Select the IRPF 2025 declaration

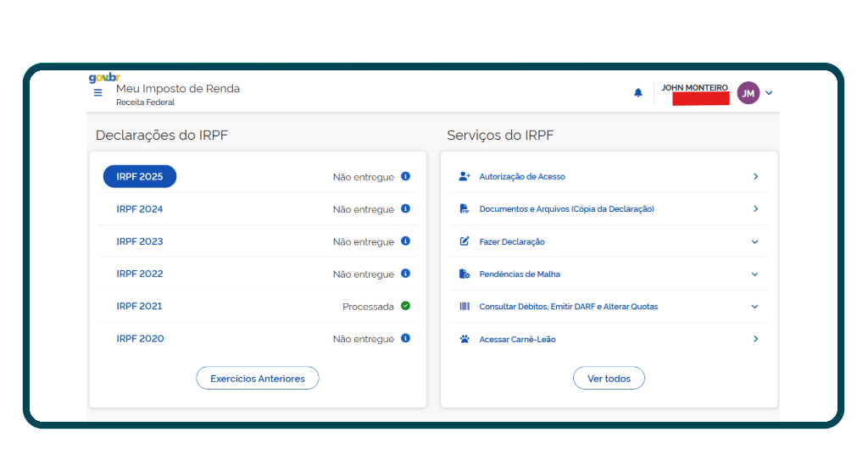140,176
